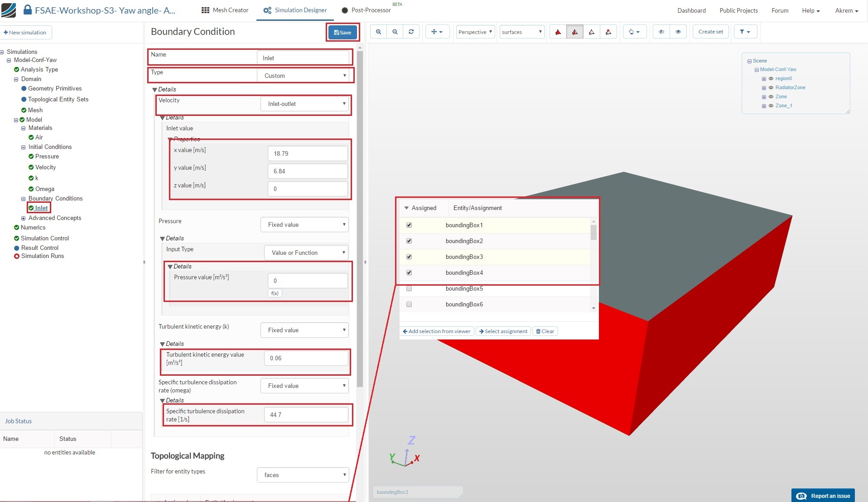
Task: Check the boundingBox5 assignment checkbox
Action: pyautogui.click(x=409, y=288)
